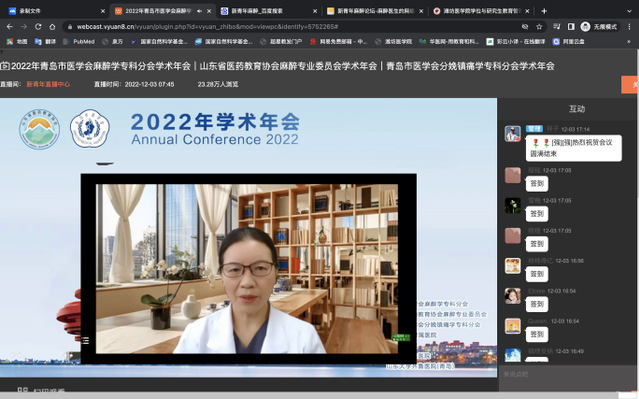Open the incognito profile icon
The width and height of the screenshot is (639, 399).
pyautogui.click(x=586, y=26)
